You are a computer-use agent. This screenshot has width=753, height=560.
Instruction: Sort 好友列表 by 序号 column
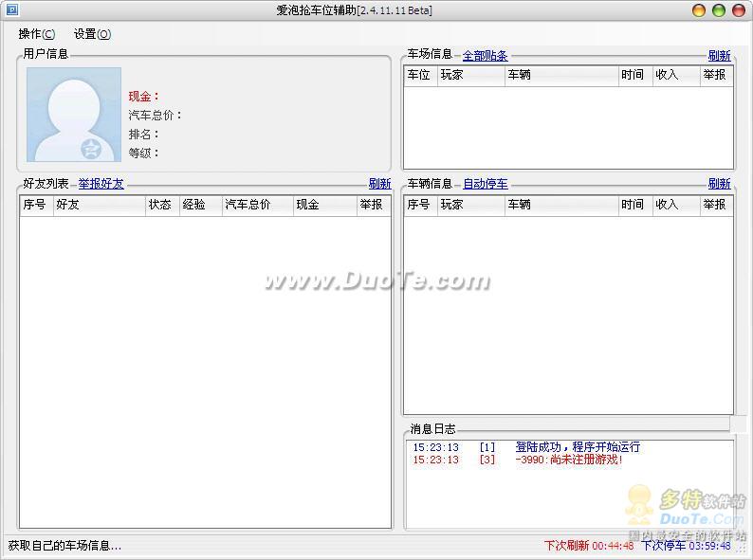tap(36, 206)
